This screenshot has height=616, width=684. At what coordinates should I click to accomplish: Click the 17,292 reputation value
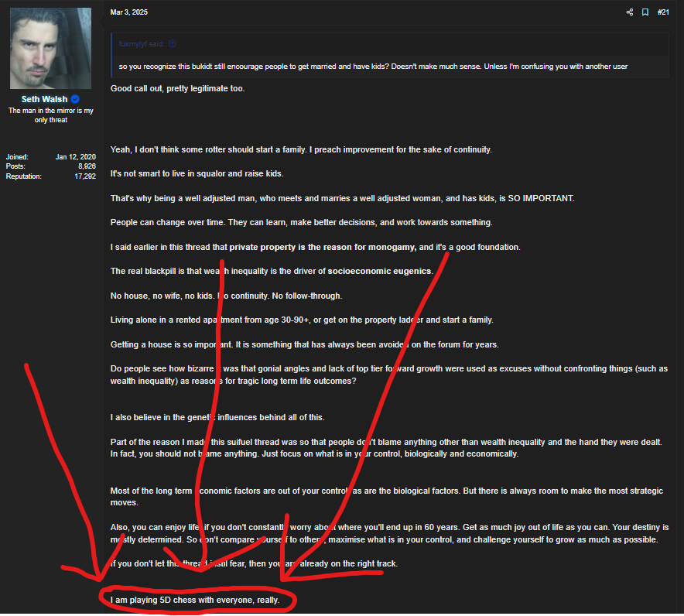coord(85,176)
